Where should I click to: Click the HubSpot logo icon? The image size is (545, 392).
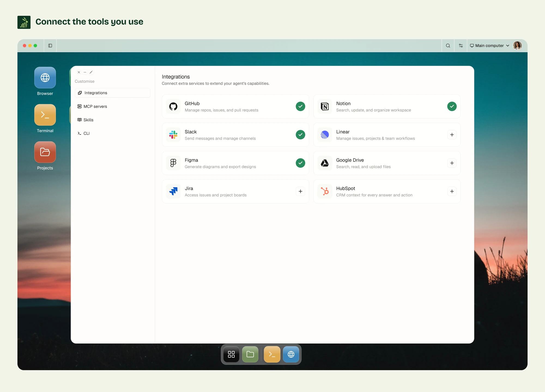pos(325,191)
